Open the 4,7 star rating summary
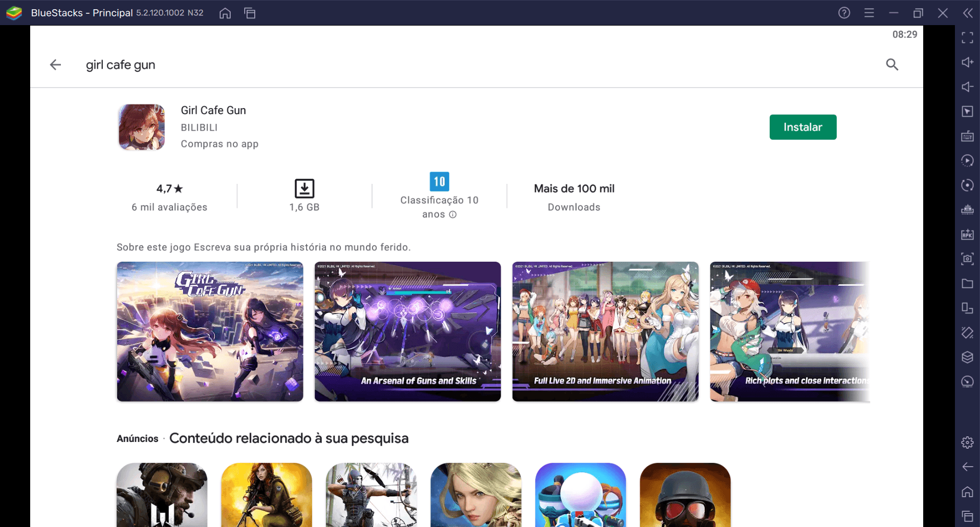 [x=169, y=197]
